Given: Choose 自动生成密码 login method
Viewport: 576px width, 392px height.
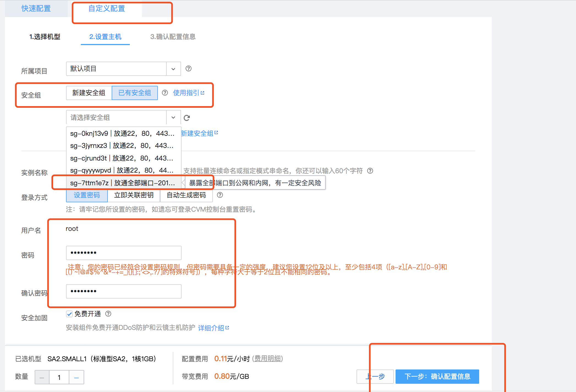Looking at the screenshot, I should pyautogui.click(x=186, y=195).
